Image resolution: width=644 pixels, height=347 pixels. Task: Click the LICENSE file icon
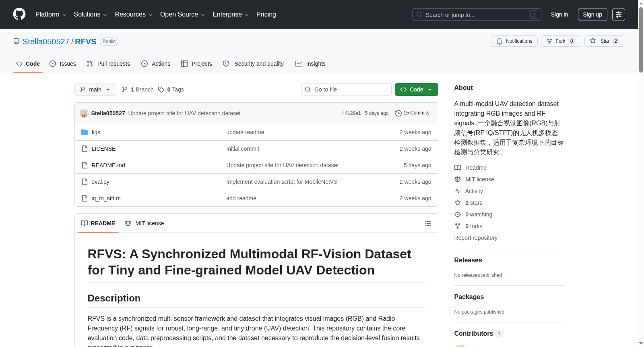tap(85, 149)
